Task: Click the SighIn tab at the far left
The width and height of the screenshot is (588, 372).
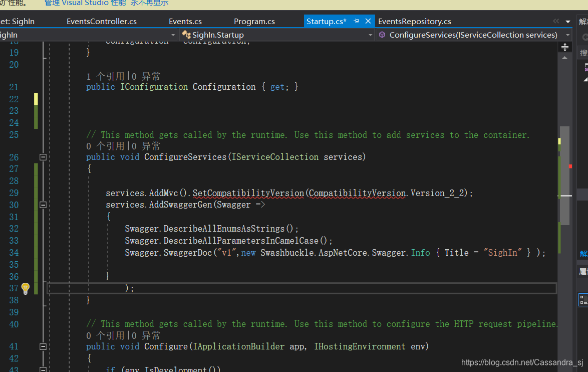Action: tap(17, 22)
